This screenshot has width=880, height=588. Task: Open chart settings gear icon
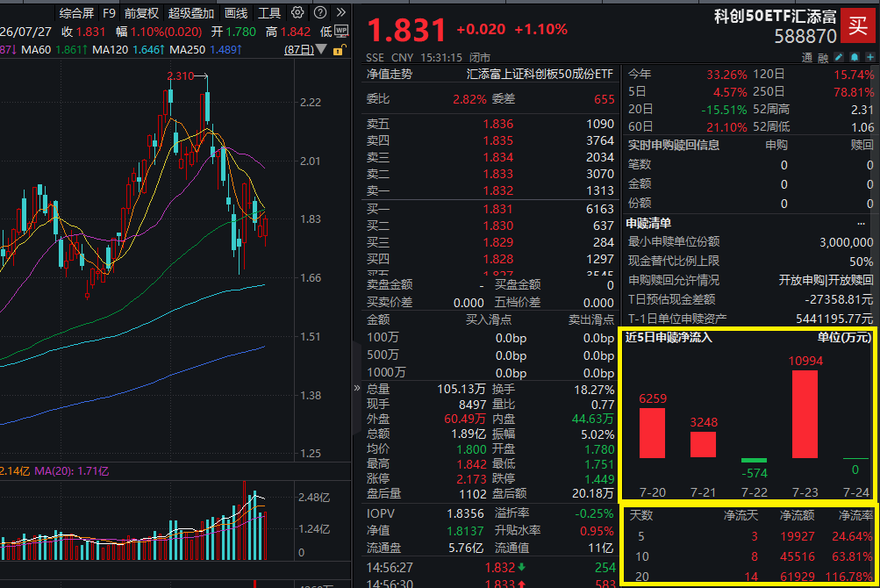pyautogui.click(x=297, y=12)
